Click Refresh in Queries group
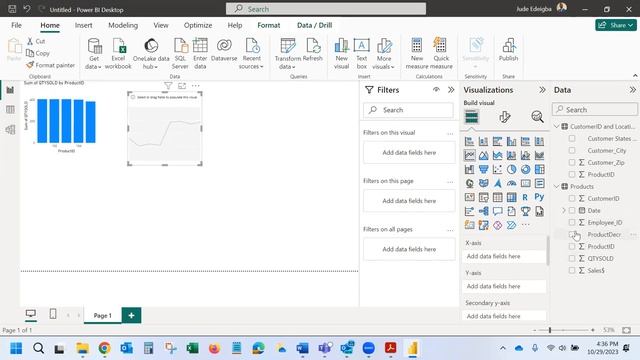Screen dimensions: 640x360 coord(313,50)
